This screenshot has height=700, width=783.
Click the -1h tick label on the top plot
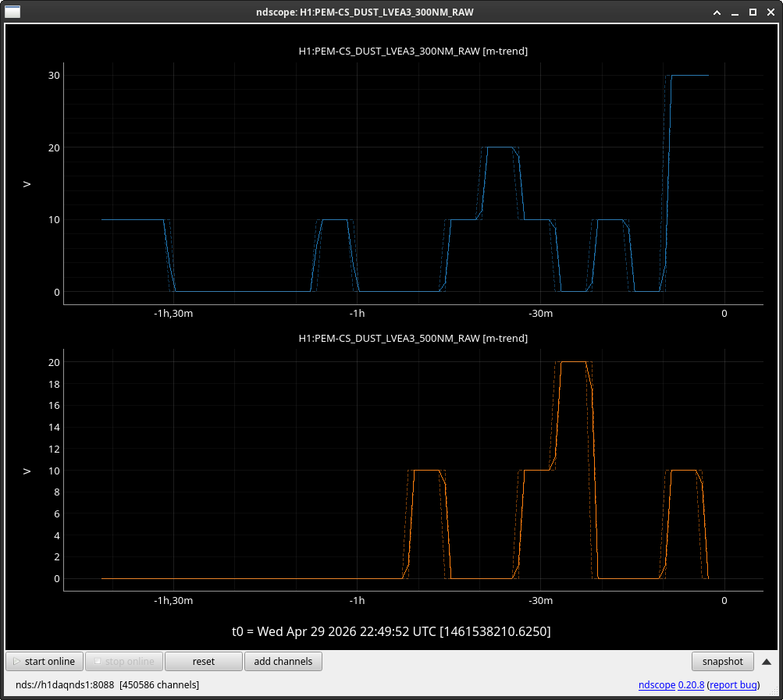(357, 314)
